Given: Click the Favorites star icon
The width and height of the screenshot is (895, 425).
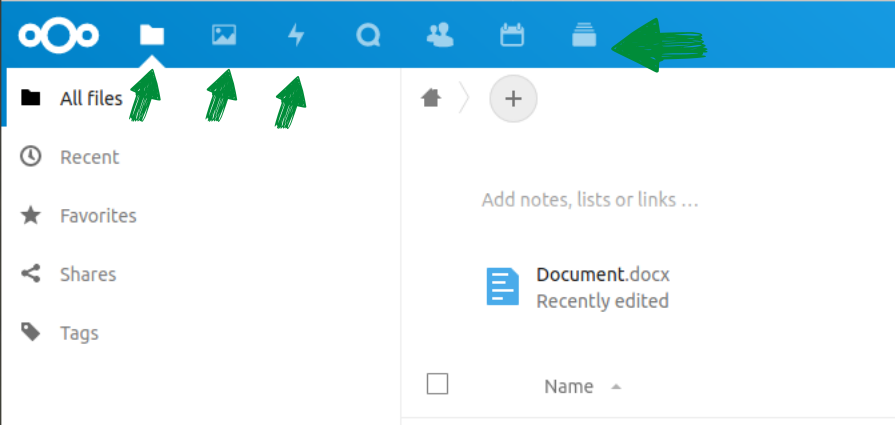Looking at the screenshot, I should [30, 215].
